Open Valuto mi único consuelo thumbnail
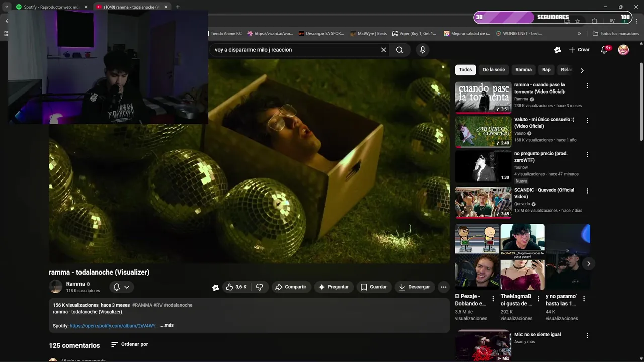This screenshot has height=362, width=644. [x=483, y=132]
